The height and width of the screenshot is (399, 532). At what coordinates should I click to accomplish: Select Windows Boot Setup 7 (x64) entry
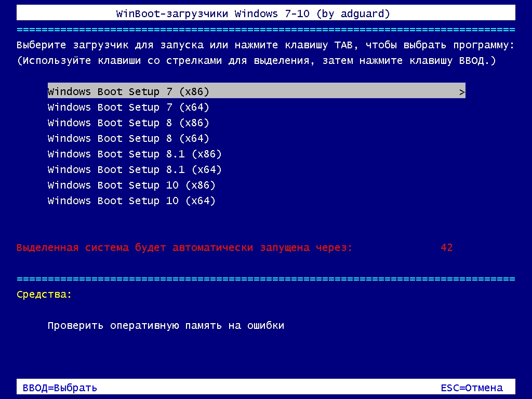[x=128, y=108]
